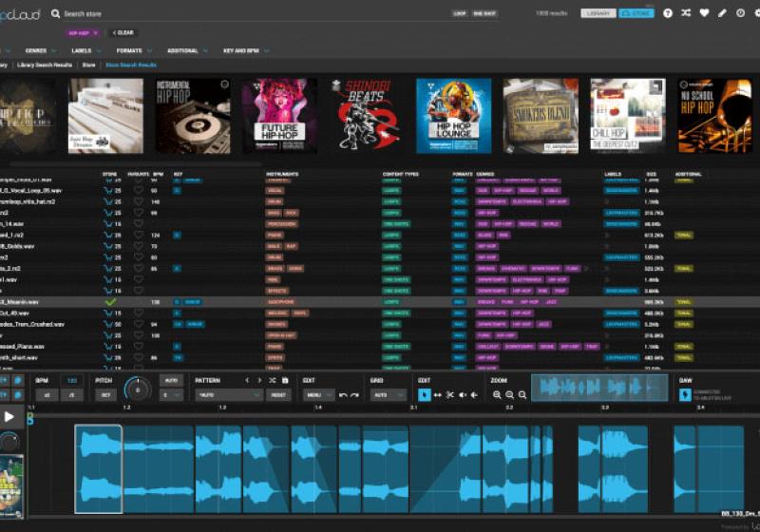Switch to the Store tab

[636, 13]
